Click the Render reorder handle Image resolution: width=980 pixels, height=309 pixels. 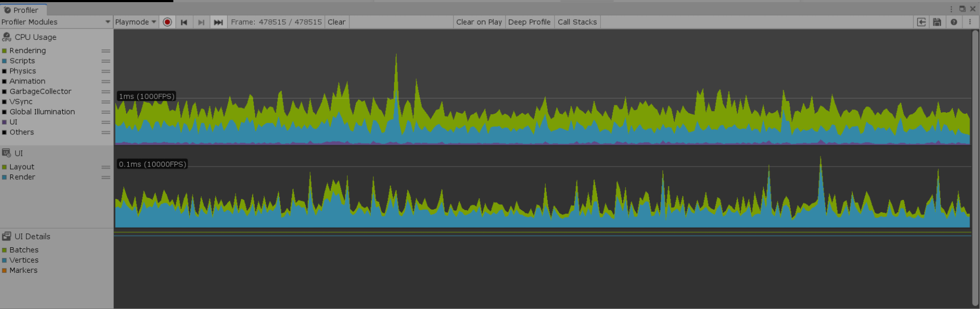tap(106, 177)
